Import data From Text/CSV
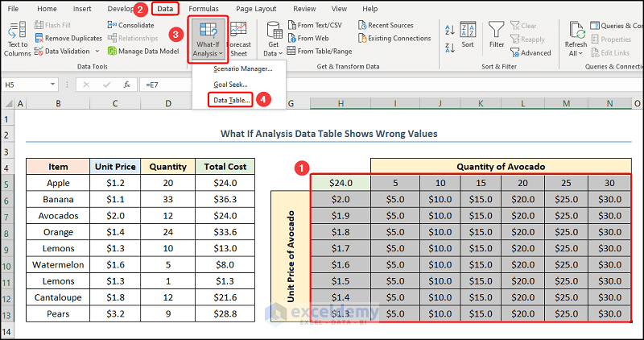The image size is (644, 340). [320, 25]
